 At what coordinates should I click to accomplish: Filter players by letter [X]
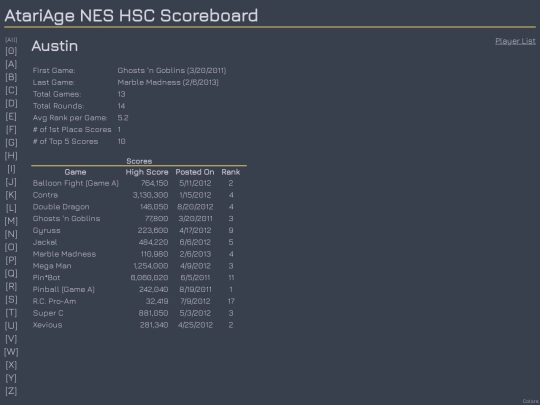[11, 365]
